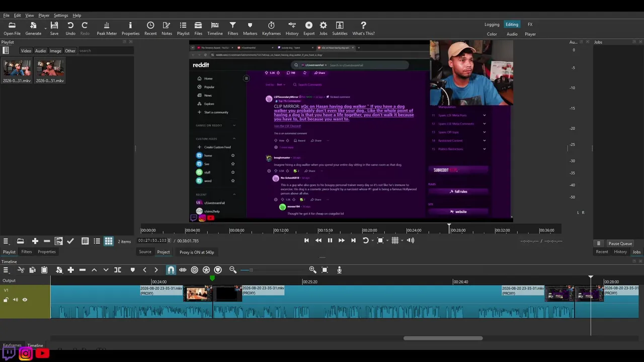Zoom out the timeline

tap(233, 270)
